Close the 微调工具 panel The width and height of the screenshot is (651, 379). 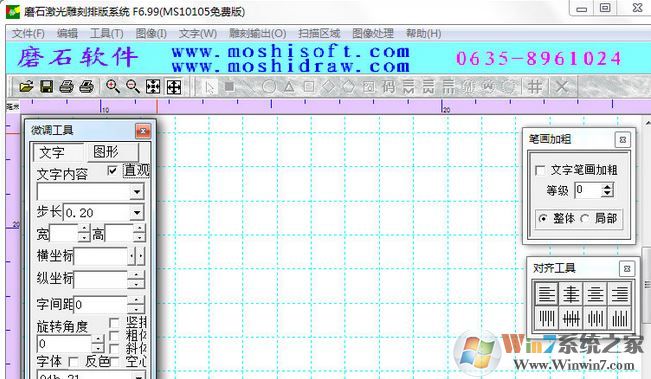143,131
